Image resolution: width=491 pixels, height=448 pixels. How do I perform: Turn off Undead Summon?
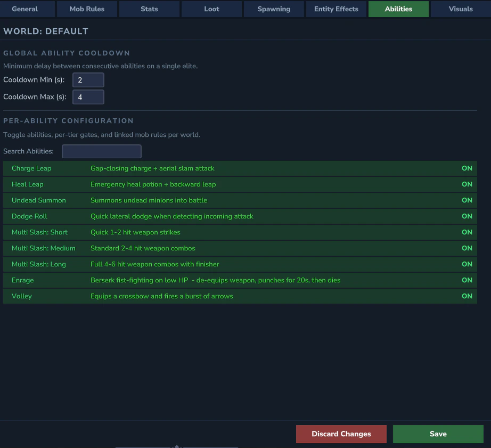(467, 200)
